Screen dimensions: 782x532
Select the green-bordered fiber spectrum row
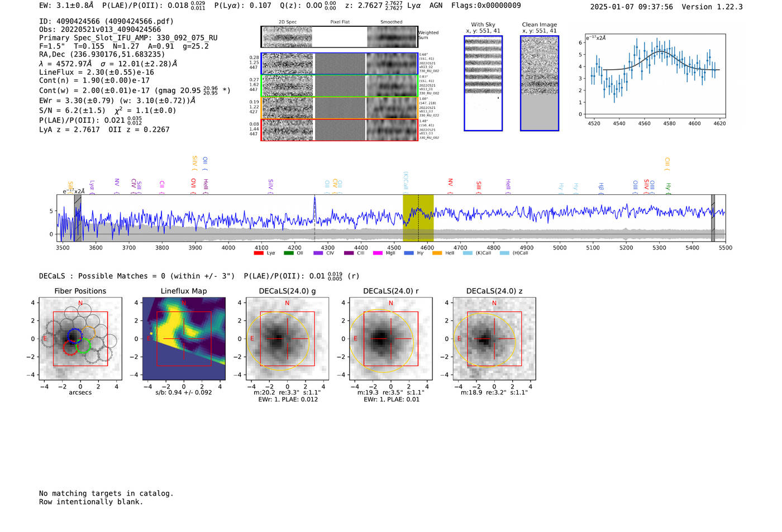pyautogui.click(x=340, y=86)
